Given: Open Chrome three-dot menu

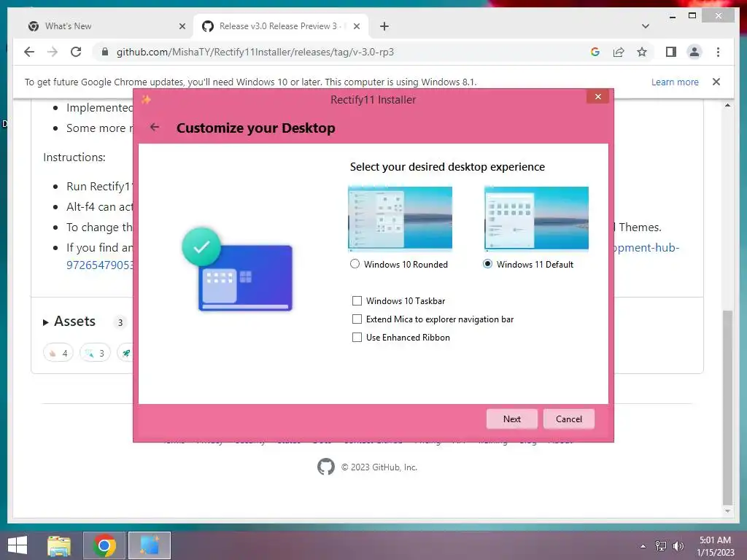Looking at the screenshot, I should (718, 52).
